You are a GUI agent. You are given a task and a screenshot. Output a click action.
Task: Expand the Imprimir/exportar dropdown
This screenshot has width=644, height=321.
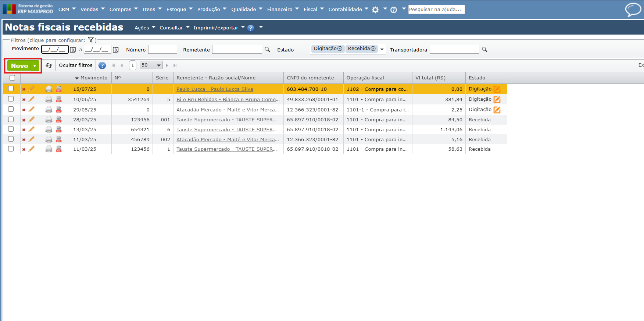point(219,28)
